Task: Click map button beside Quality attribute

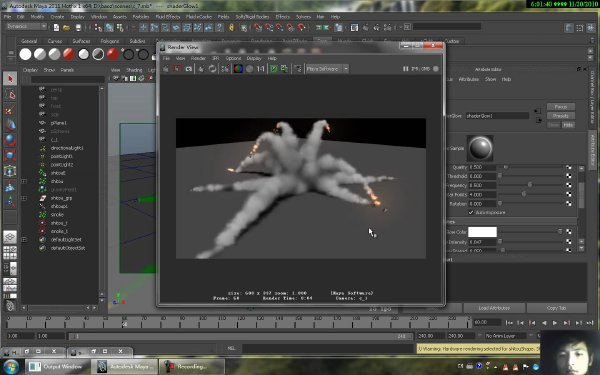Action: pos(569,167)
